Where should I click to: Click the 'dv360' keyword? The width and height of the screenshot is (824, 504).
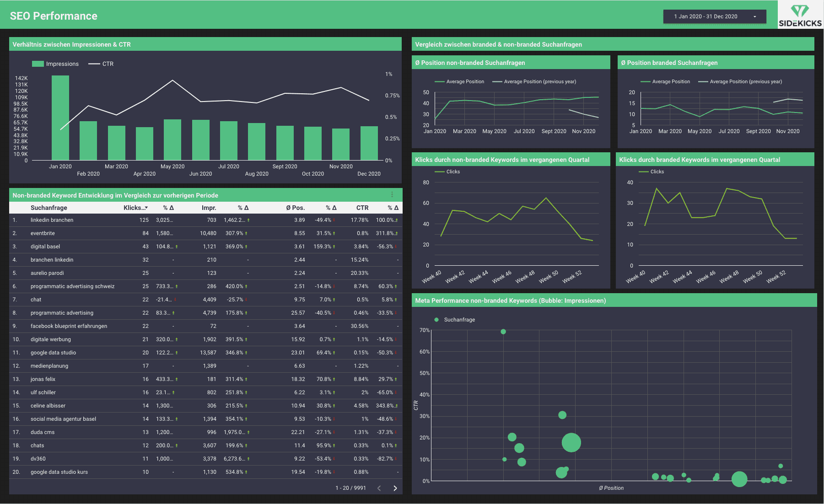tap(38, 459)
